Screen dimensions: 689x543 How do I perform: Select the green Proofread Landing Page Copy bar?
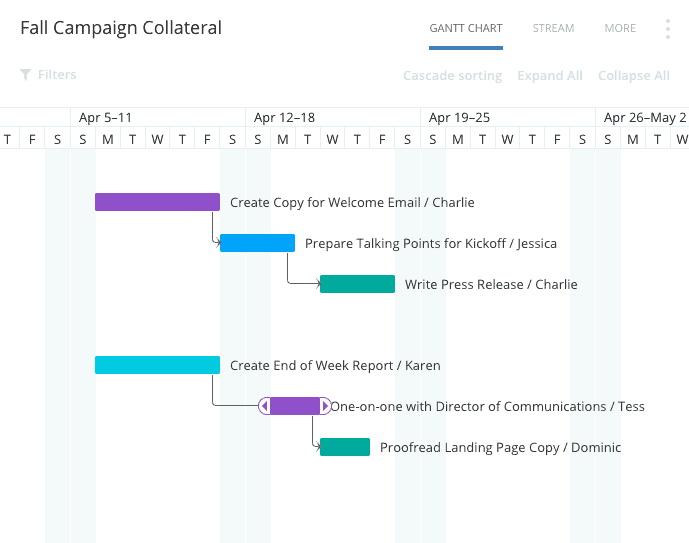pos(345,447)
